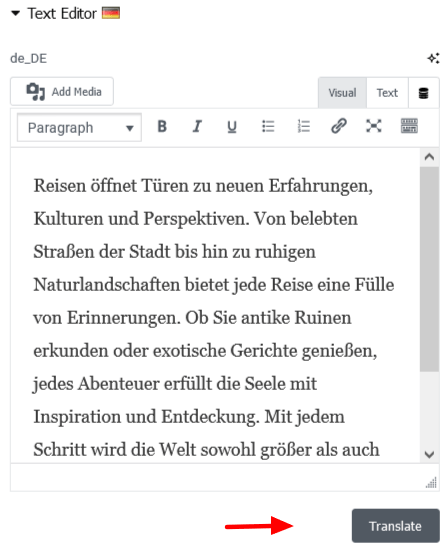Open the Paragraph format dropdown

(80, 128)
